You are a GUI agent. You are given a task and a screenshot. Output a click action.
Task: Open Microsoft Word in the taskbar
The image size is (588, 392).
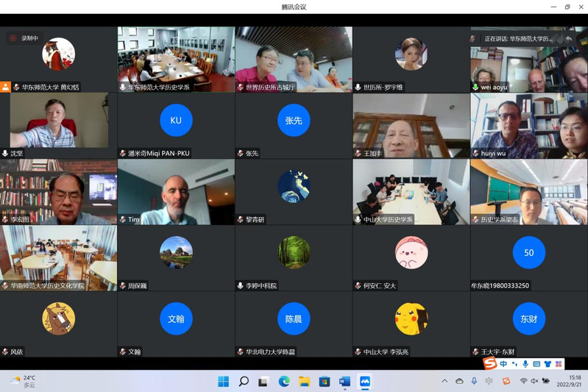coord(344,381)
